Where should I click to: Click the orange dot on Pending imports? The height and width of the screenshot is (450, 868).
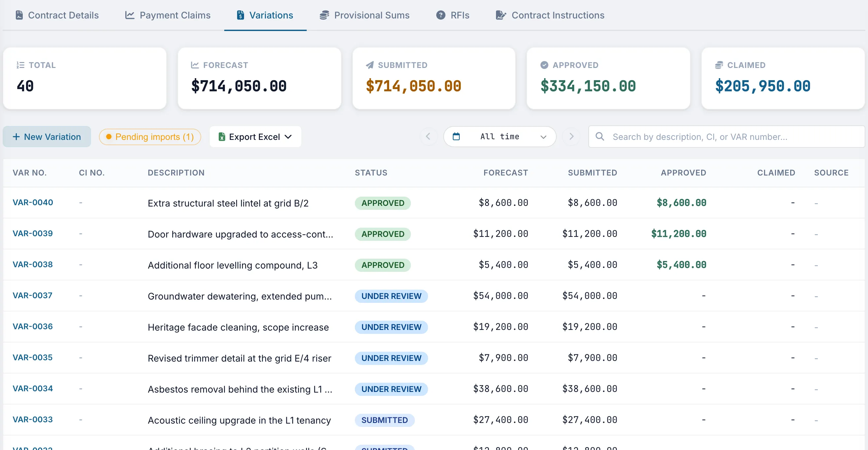(x=108, y=137)
